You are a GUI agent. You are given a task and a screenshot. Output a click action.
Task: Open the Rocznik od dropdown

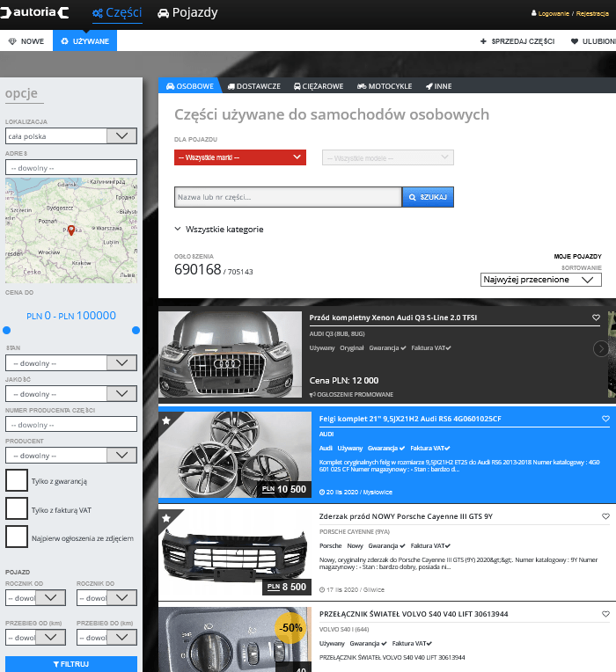(35, 597)
